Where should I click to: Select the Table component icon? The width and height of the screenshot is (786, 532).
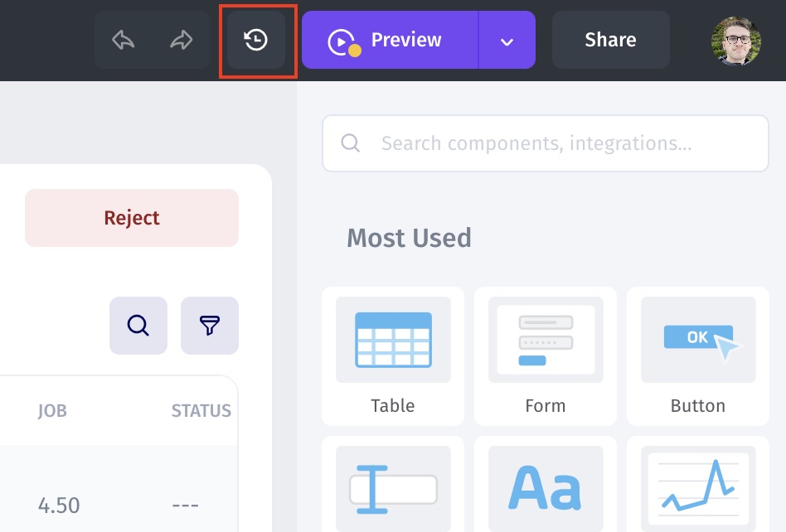(393, 340)
